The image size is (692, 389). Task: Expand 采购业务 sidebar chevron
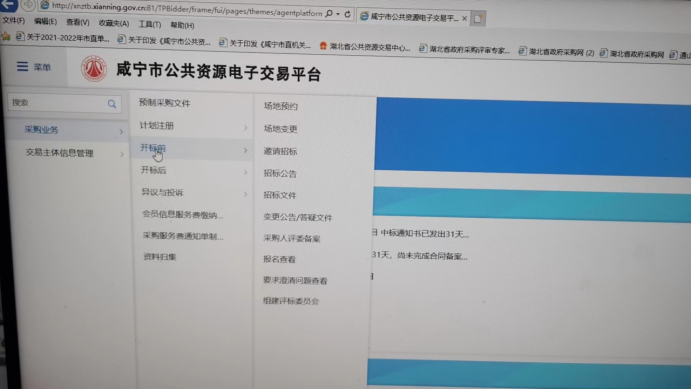tap(121, 132)
